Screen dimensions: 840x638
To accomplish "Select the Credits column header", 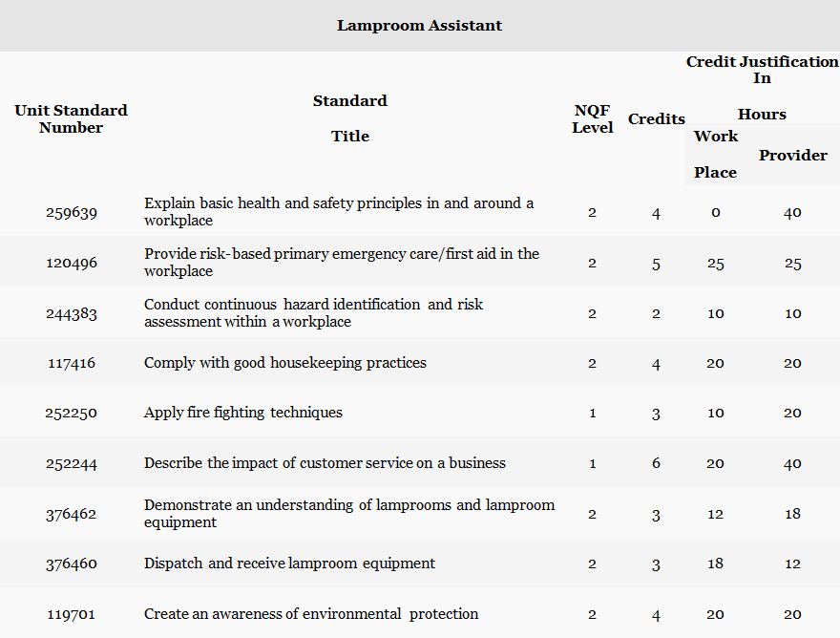I will [656, 119].
